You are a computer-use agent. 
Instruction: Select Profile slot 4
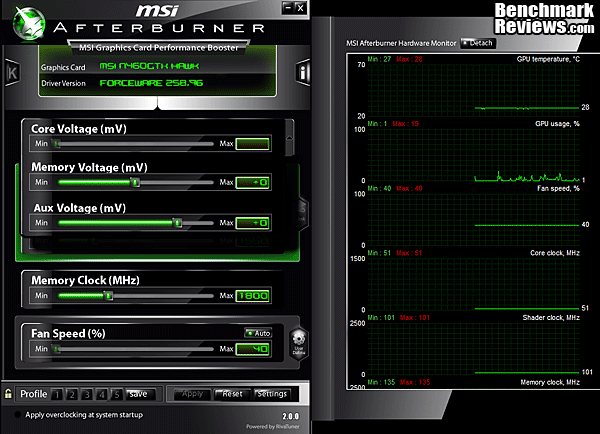102,394
